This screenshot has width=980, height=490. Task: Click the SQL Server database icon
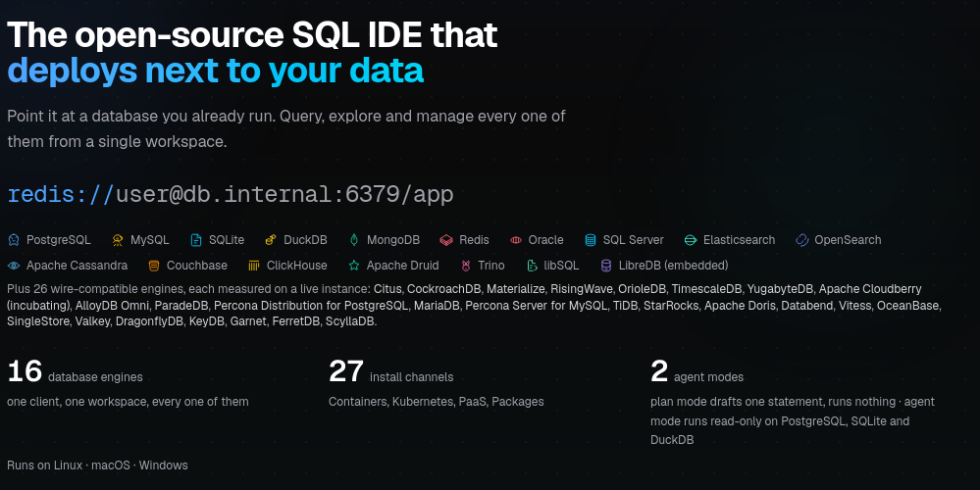click(590, 240)
